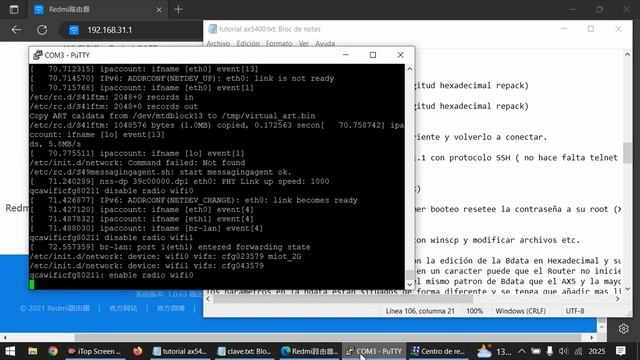This screenshot has height=360, width=640.
Task: Close the Bloc de notas window
Action: (618, 29)
